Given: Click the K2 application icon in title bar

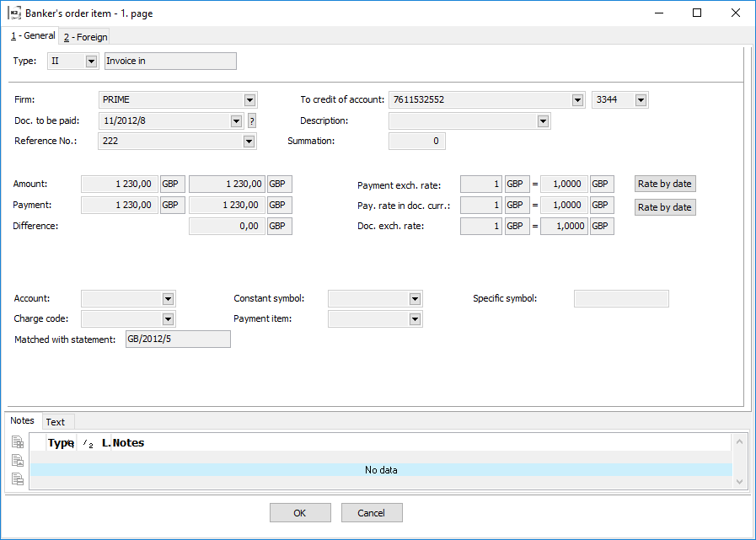Looking at the screenshot, I should [x=14, y=13].
